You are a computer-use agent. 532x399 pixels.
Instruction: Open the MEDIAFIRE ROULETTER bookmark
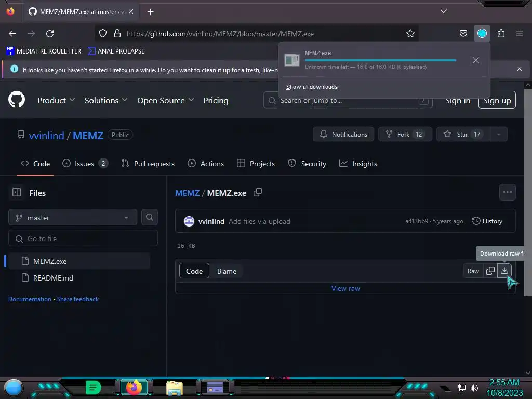pyautogui.click(x=44, y=51)
